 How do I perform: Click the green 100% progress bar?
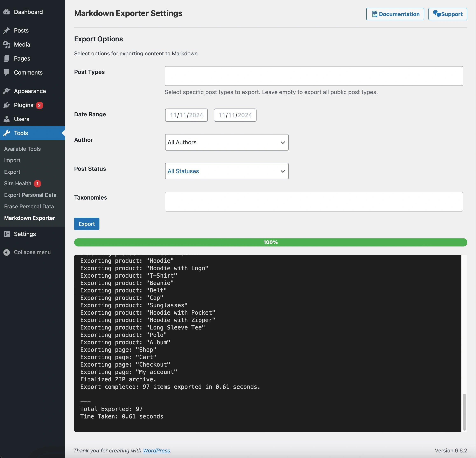point(271,242)
